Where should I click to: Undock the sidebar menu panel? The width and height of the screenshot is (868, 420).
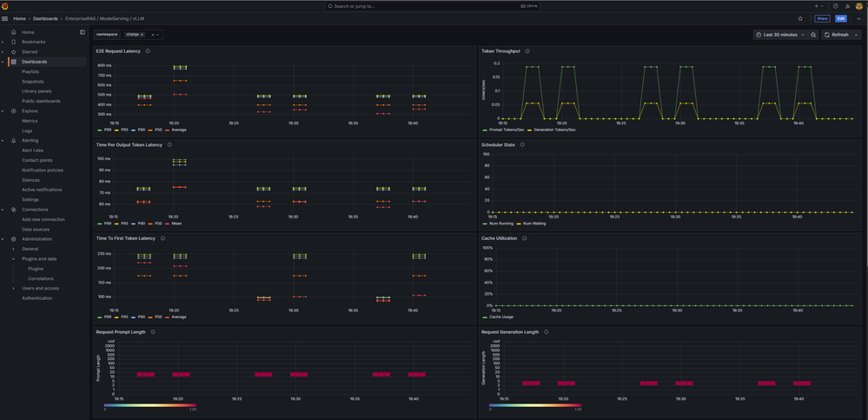pos(83,32)
